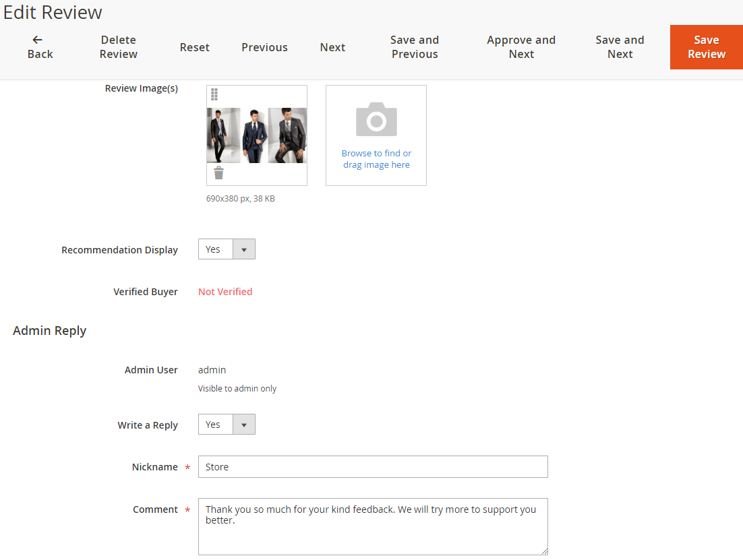Click the drag handle on review image
This screenshot has width=743, height=560.
(214, 94)
